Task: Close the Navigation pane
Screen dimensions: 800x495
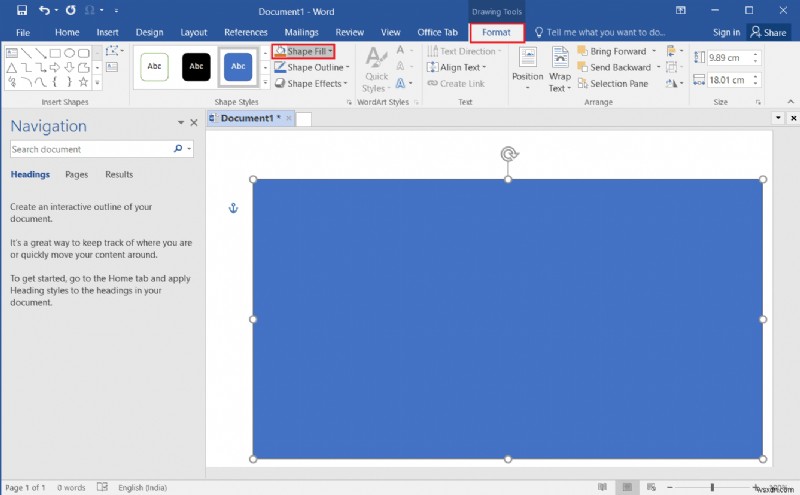Action: click(x=194, y=123)
